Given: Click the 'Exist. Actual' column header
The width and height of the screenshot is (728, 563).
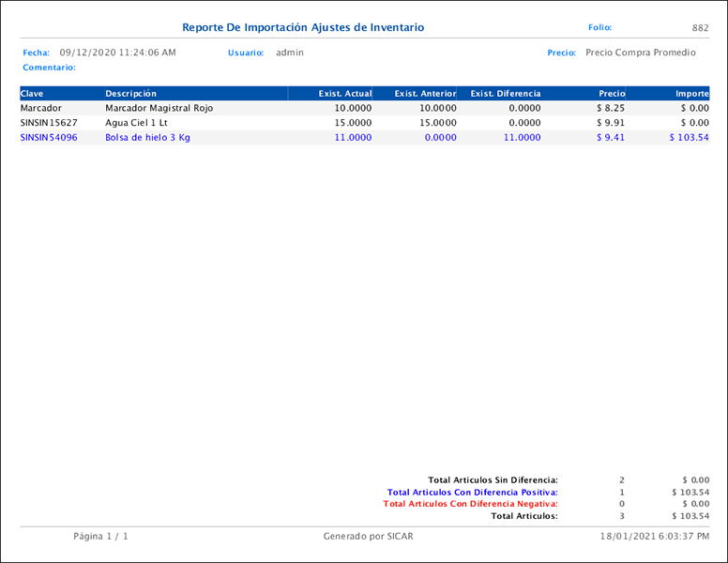Looking at the screenshot, I should coord(344,94).
